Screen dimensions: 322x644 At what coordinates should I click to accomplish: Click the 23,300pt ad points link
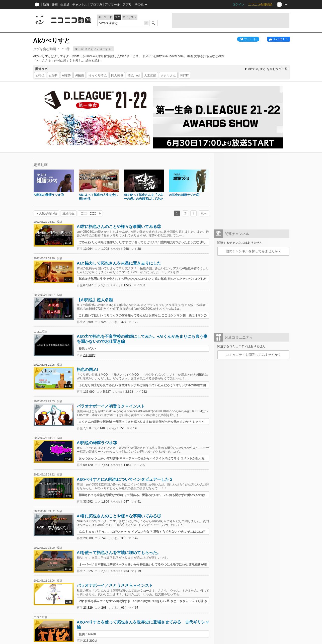89,355
